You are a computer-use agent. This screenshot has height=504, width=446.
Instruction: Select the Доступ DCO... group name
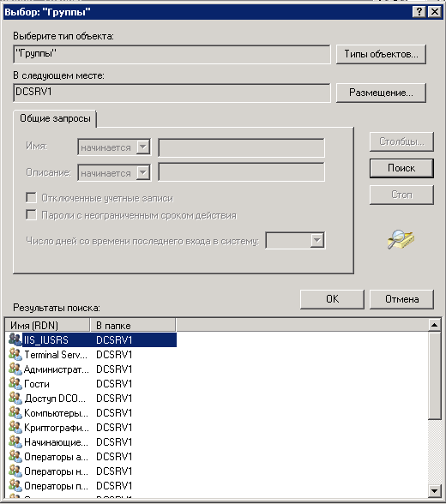click(x=55, y=399)
